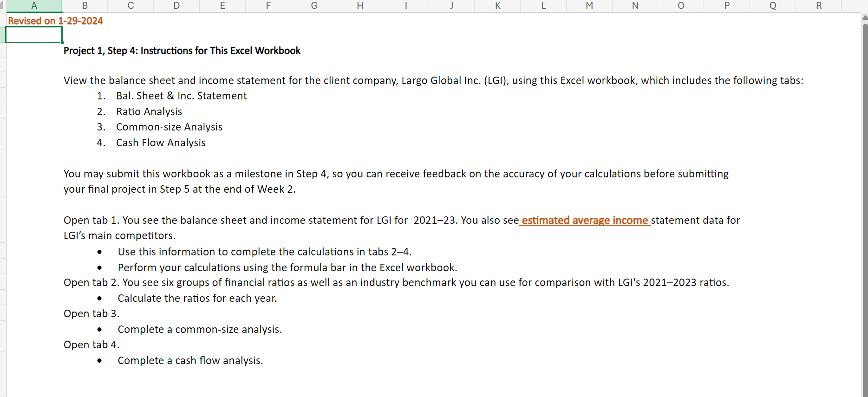Click the 'Revised on 1-29-2024' cell
The width and height of the screenshot is (868, 397).
tap(55, 21)
